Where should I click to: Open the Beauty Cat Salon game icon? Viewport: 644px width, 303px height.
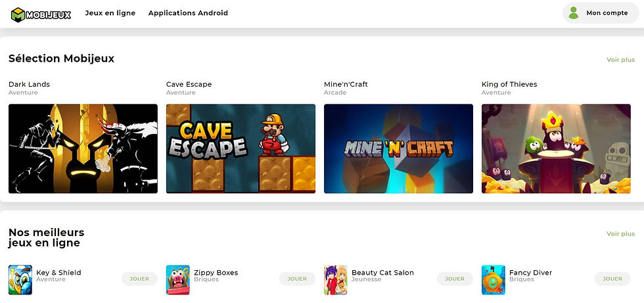pyautogui.click(x=336, y=279)
